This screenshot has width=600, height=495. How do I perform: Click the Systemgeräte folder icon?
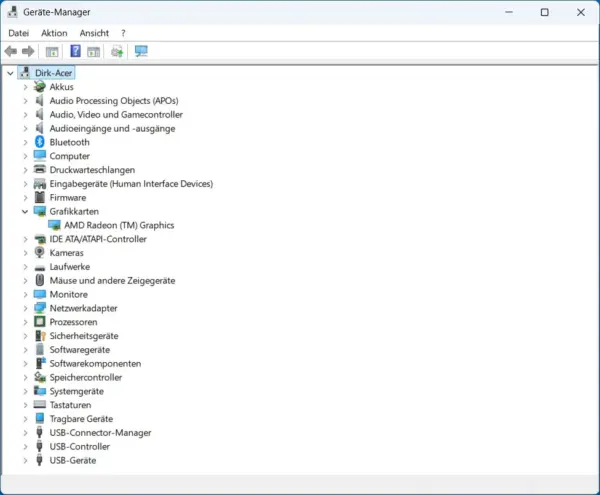click(x=39, y=391)
